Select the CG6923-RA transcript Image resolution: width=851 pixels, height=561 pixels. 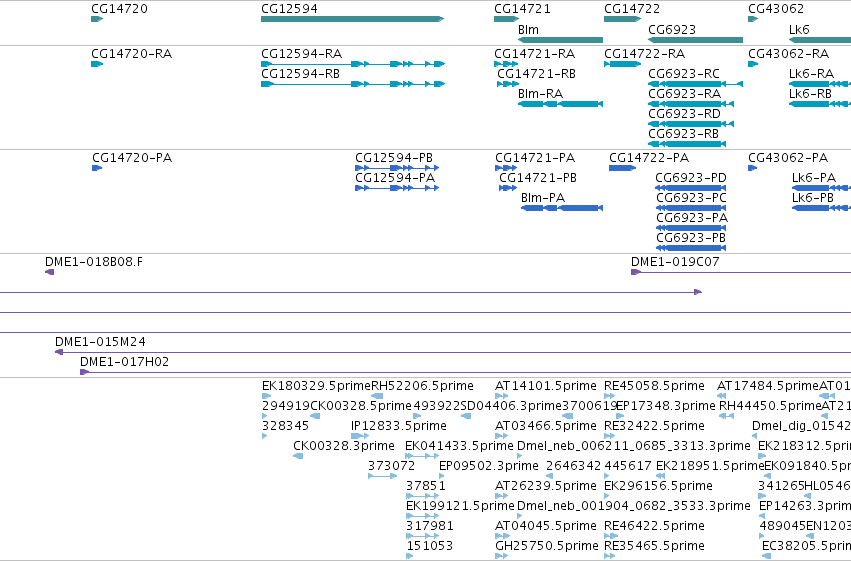pos(691,104)
